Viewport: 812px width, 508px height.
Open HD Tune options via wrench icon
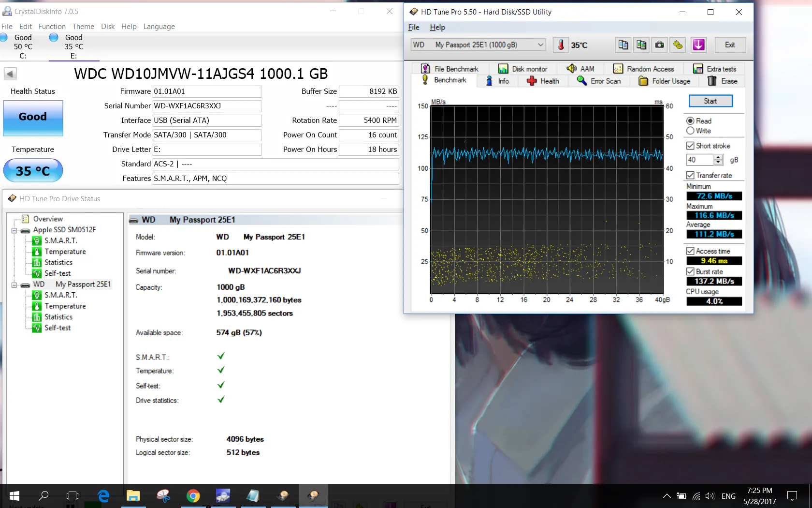[678, 45]
